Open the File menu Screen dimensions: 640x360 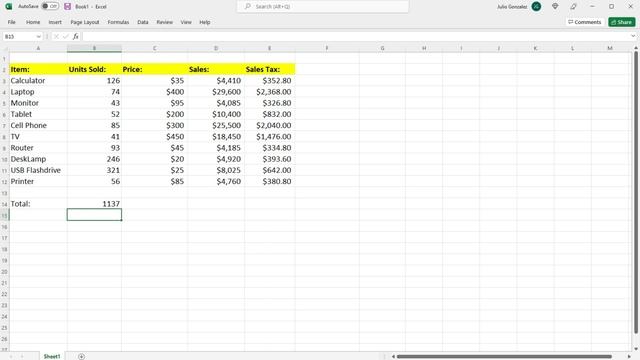click(x=11, y=22)
